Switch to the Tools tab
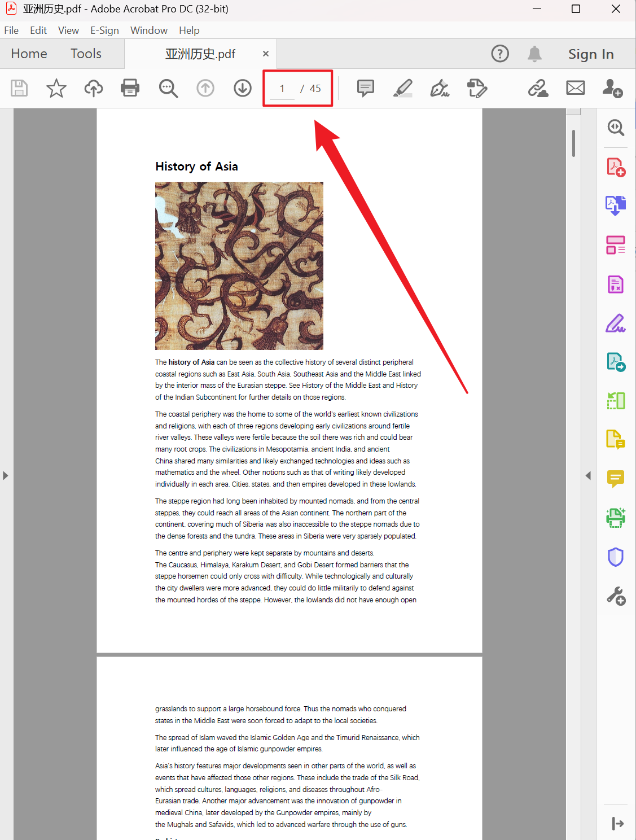The height and width of the screenshot is (840, 636). click(x=86, y=54)
